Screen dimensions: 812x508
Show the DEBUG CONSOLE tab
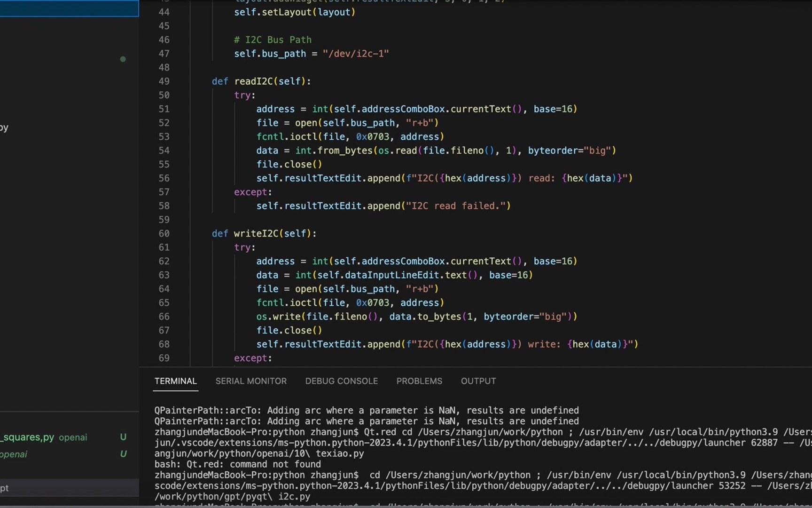coord(341,381)
